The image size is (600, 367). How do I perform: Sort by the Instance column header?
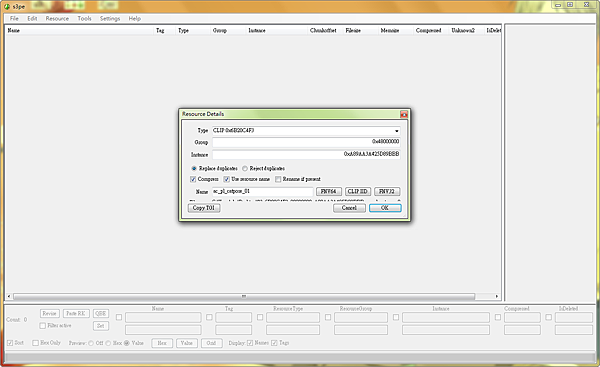tap(277, 30)
